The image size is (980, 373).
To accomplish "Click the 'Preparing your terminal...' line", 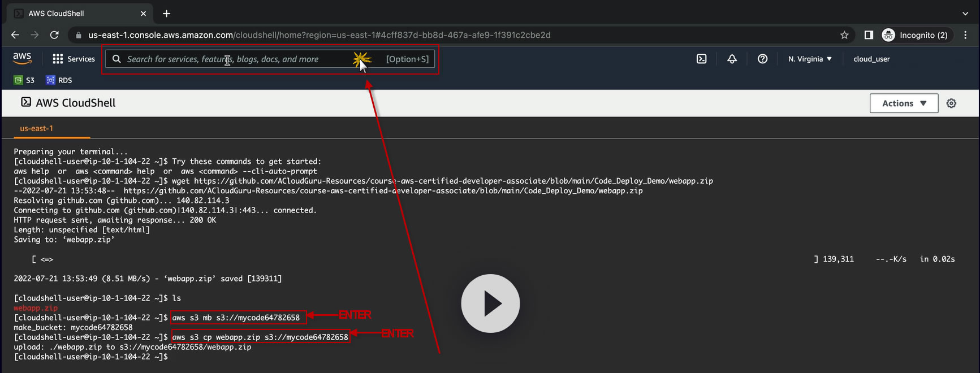I will pos(71,151).
